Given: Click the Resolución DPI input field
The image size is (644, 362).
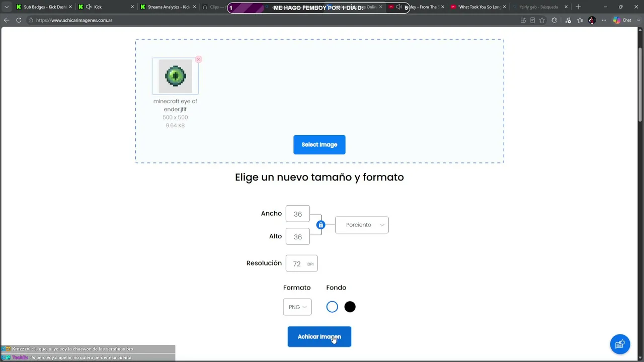Looking at the screenshot, I should pyautogui.click(x=301, y=263).
